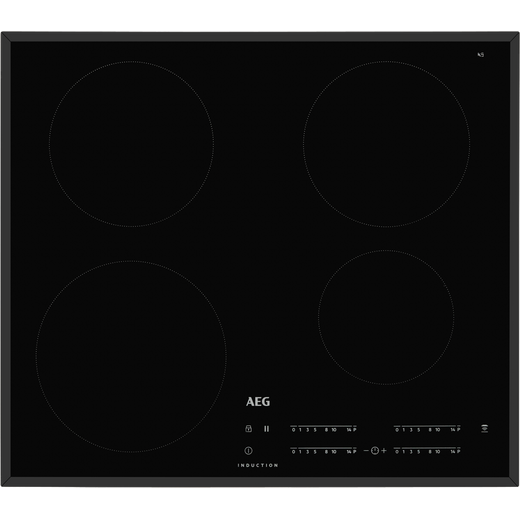Click the small front-right cooking zone
This screenshot has width=520, height=520.
[x=386, y=317]
